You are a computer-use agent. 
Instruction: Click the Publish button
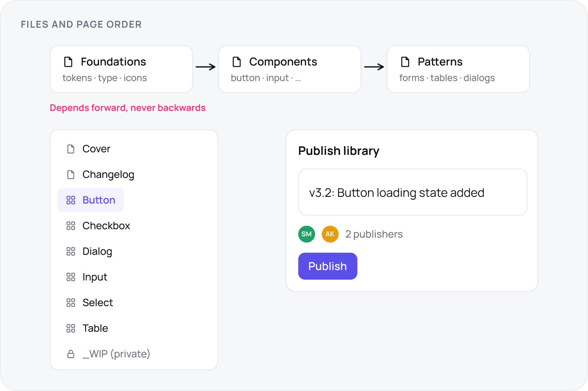click(328, 266)
